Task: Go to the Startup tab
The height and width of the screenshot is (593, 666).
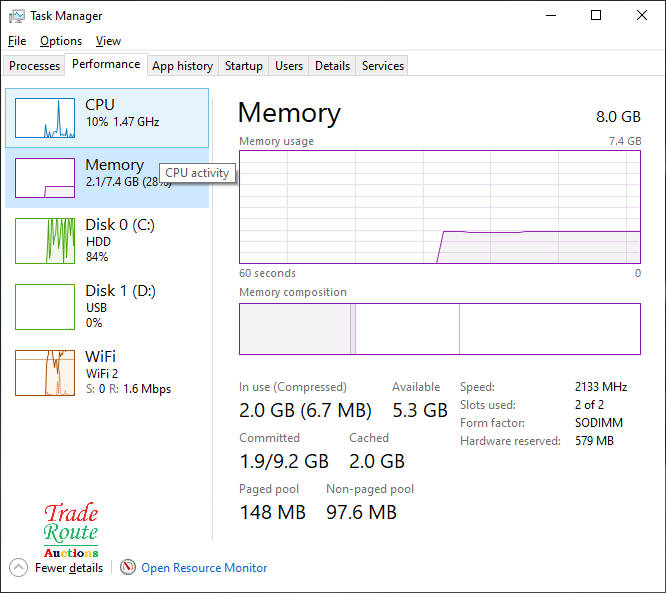Action: (244, 66)
